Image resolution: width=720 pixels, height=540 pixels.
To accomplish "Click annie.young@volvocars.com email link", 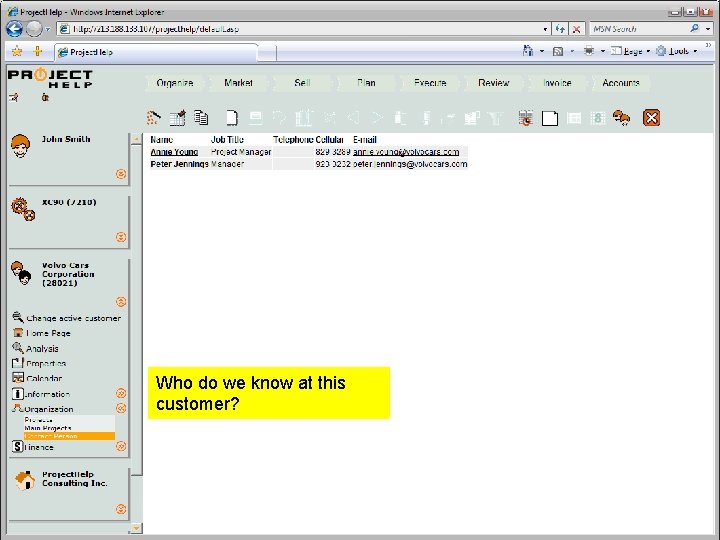I will pyautogui.click(x=406, y=152).
